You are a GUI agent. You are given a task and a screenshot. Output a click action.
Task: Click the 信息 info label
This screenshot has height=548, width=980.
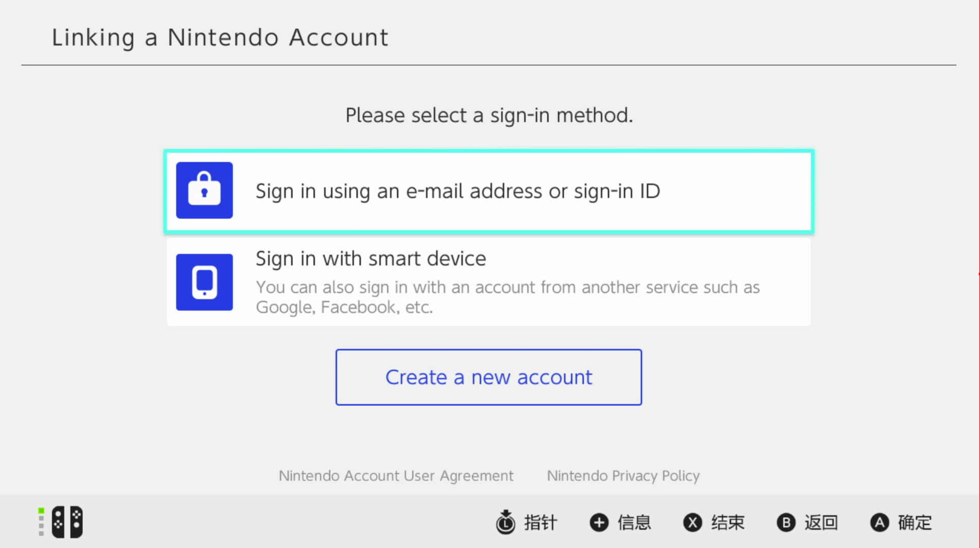(634, 522)
